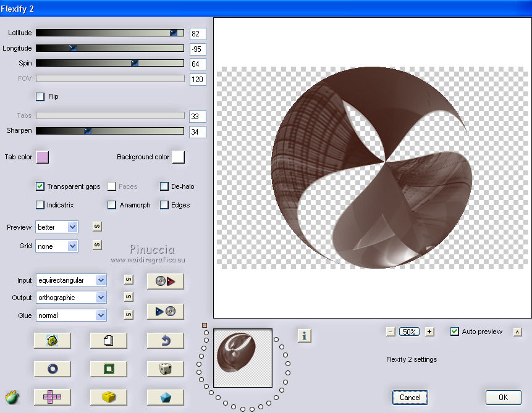Zoom out with the minus button
This screenshot has width=532, height=413.
[x=391, y=332]
